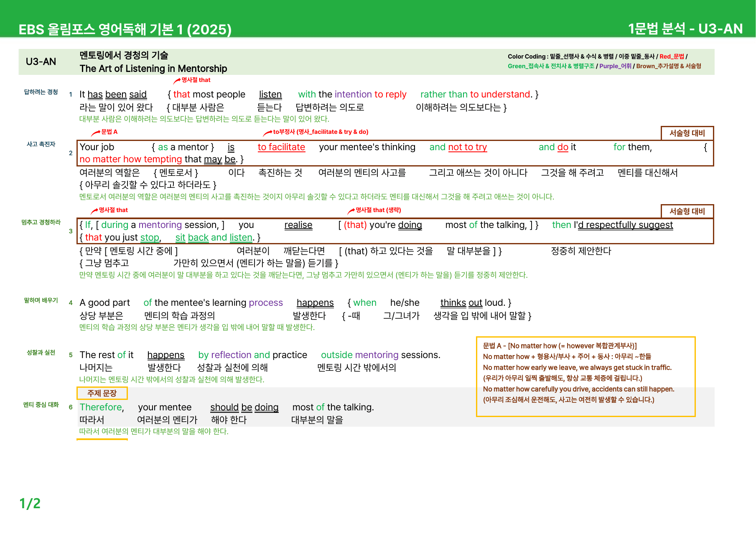Viewport: 756px width, 535px height.
Task: Click the translation line '따라서 여러분의 멘티가 대부분의 말을 해야 한다.'
Action: pyautogui.click(x=154, y=432)
